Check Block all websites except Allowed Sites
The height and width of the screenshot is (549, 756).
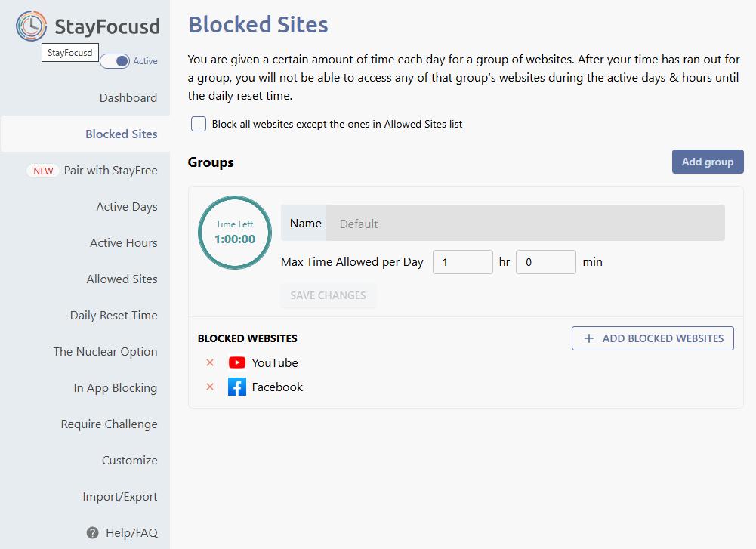(198, 123)
